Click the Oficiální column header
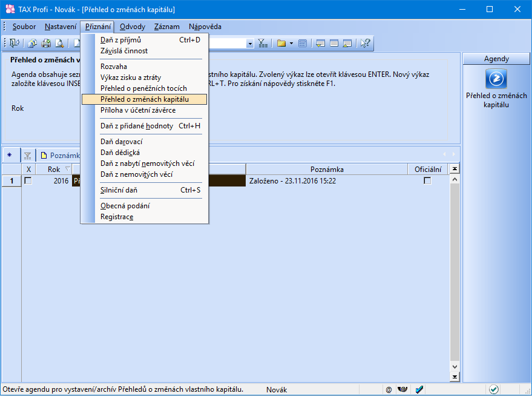Image resolution: width=532 pixels, height=396 pixels. point(428,170)
